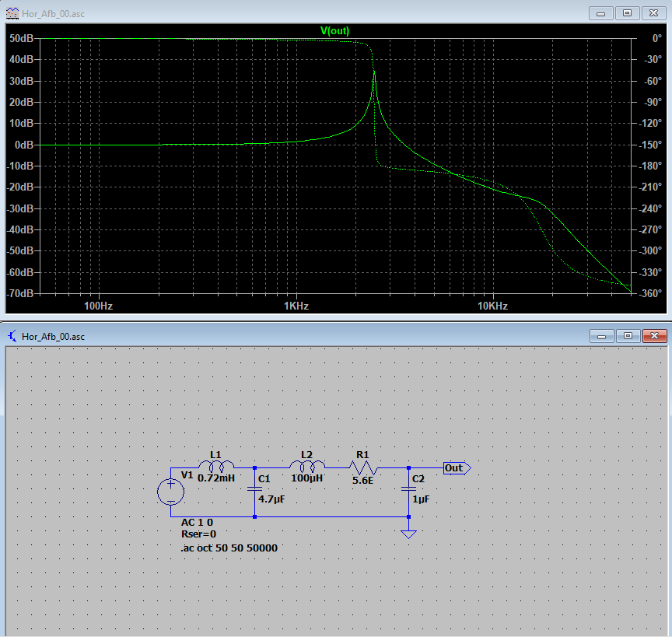This screenshot has width=672, height=637.
Task: Click the -360° phase axis label
Action: (650, 294)
